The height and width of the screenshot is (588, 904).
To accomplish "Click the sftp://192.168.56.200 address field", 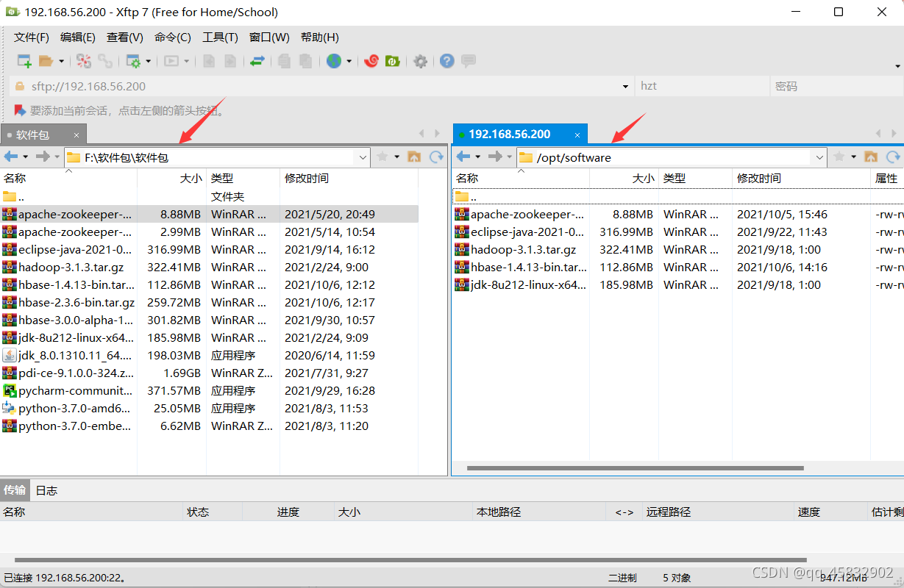I will pos(321,86).
